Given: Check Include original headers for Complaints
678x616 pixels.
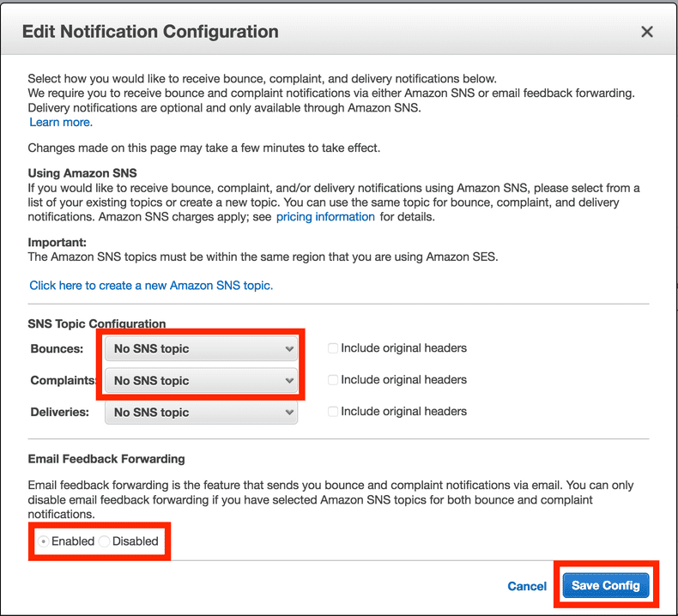Looking at the screenshot, I should pyautogui.click(x=332, y=379).
